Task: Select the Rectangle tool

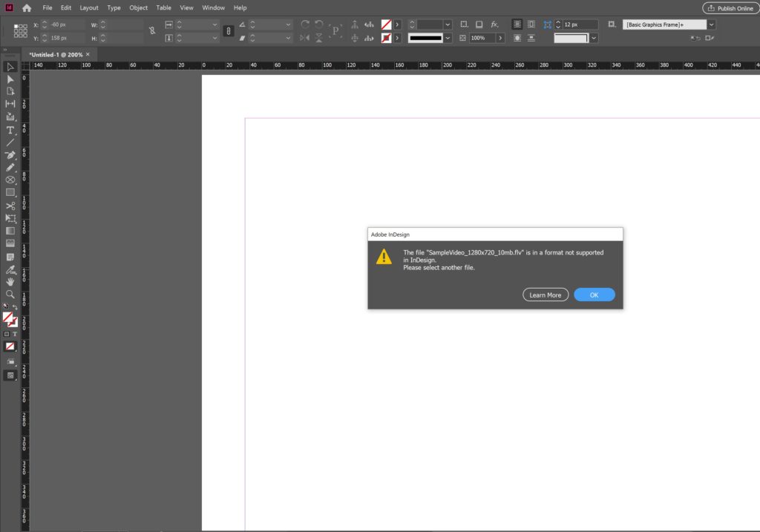Action: [10, 192]
